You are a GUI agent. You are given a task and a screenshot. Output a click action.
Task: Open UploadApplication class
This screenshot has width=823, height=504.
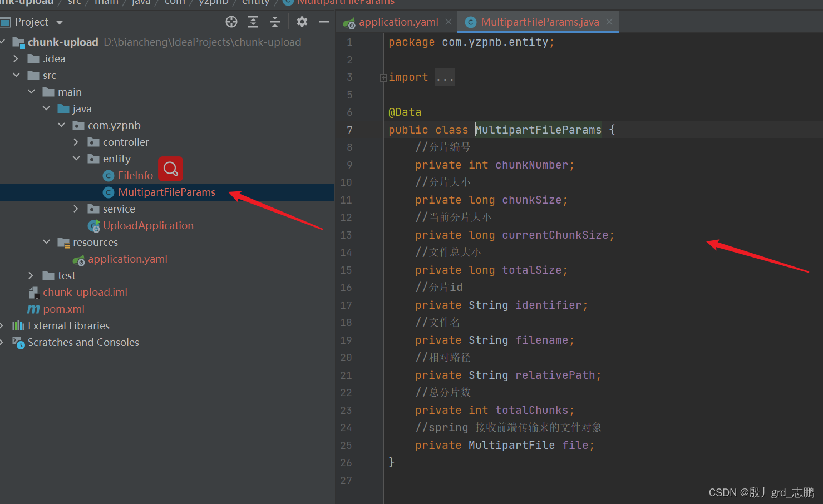point(148,225)
